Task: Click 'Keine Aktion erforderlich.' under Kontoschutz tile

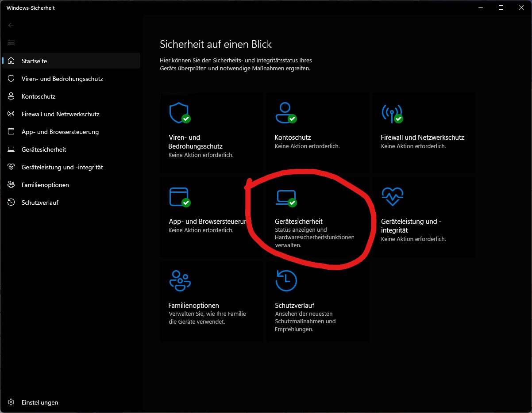Action: tap(307, 146)
